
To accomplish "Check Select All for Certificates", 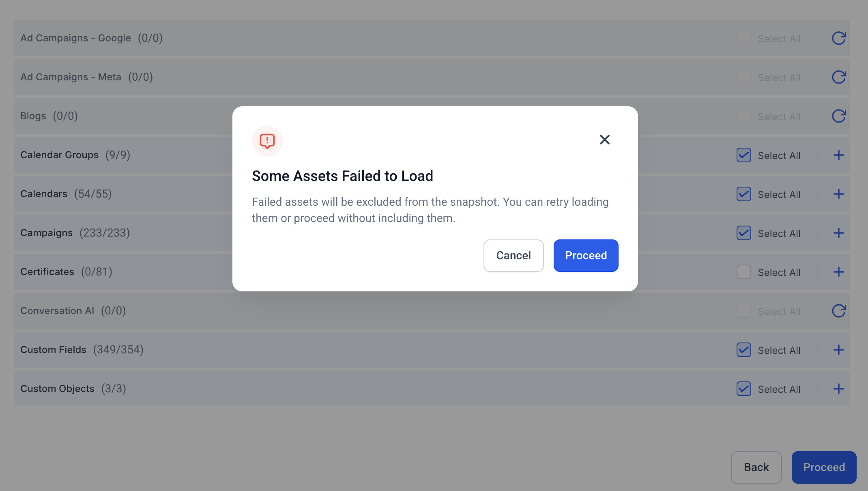I will 743,272.
